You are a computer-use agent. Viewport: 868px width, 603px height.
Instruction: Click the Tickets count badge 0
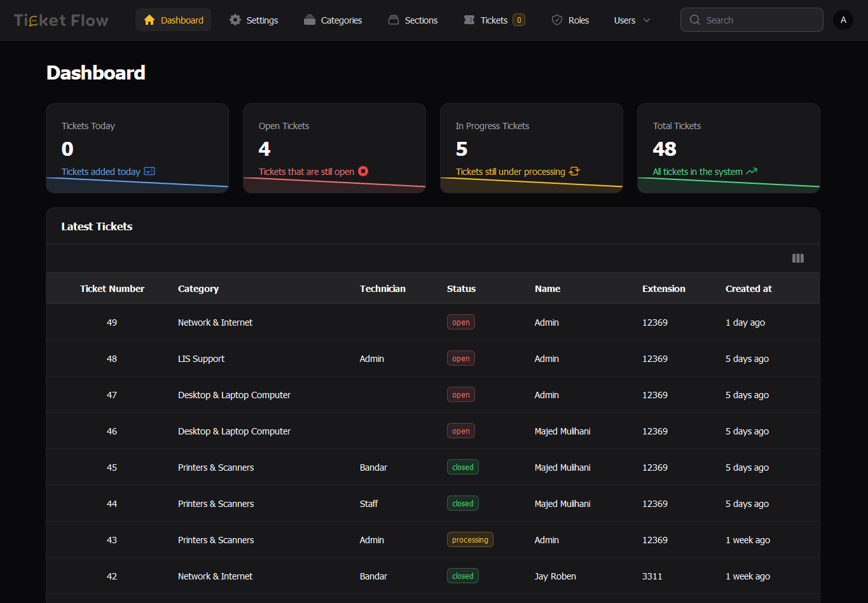519,20
